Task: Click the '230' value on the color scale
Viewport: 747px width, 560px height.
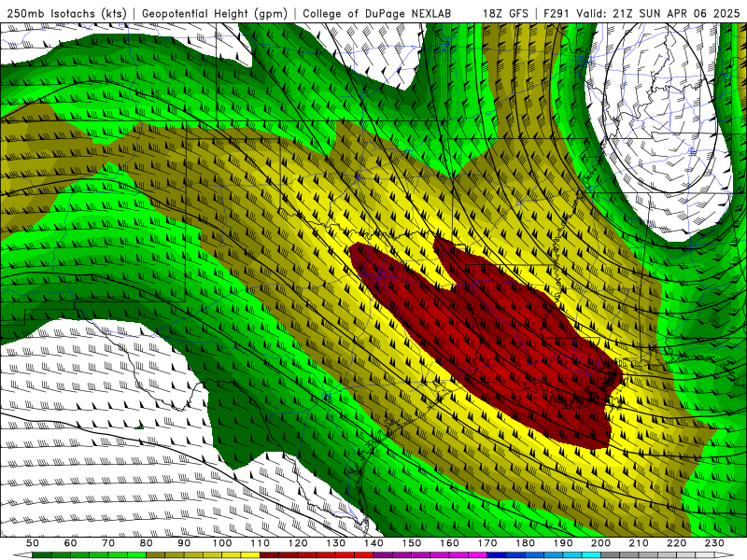Action: tap(714, 543)
